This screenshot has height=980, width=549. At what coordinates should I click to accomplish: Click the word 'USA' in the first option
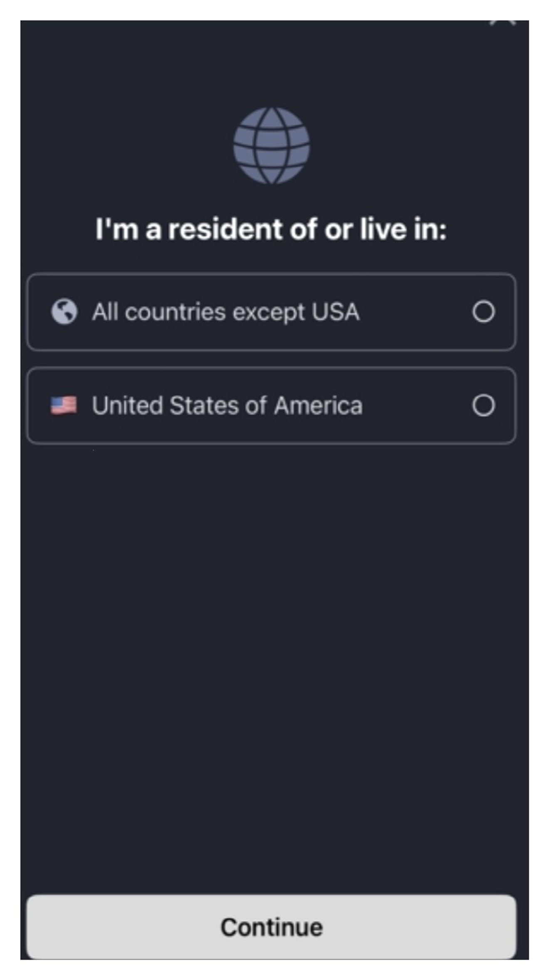336,312
